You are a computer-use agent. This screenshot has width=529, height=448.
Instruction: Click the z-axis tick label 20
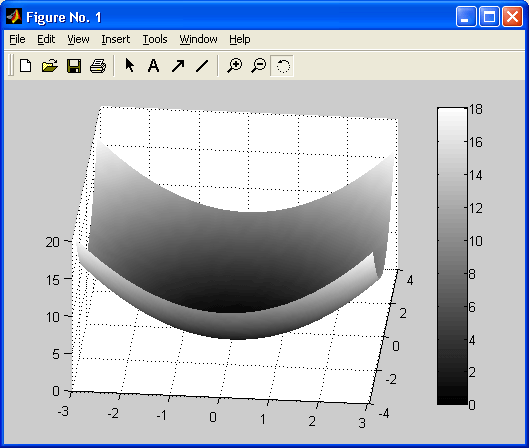(x=53, y=242)
